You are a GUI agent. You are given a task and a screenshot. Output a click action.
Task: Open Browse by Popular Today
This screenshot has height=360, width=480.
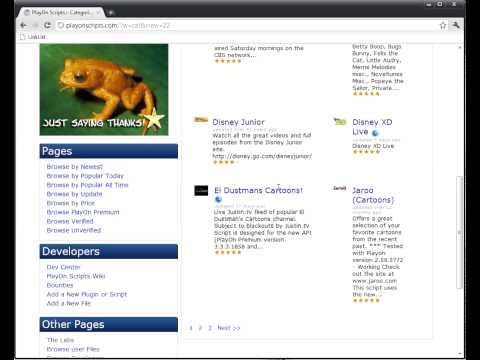[x=85, y=176]
